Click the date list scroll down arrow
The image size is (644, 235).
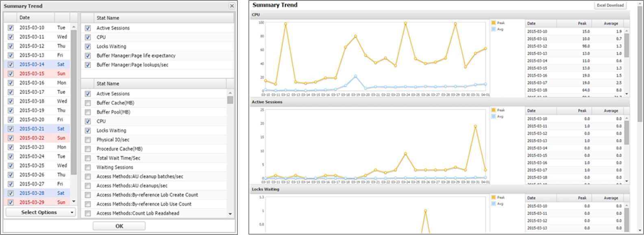74,201
